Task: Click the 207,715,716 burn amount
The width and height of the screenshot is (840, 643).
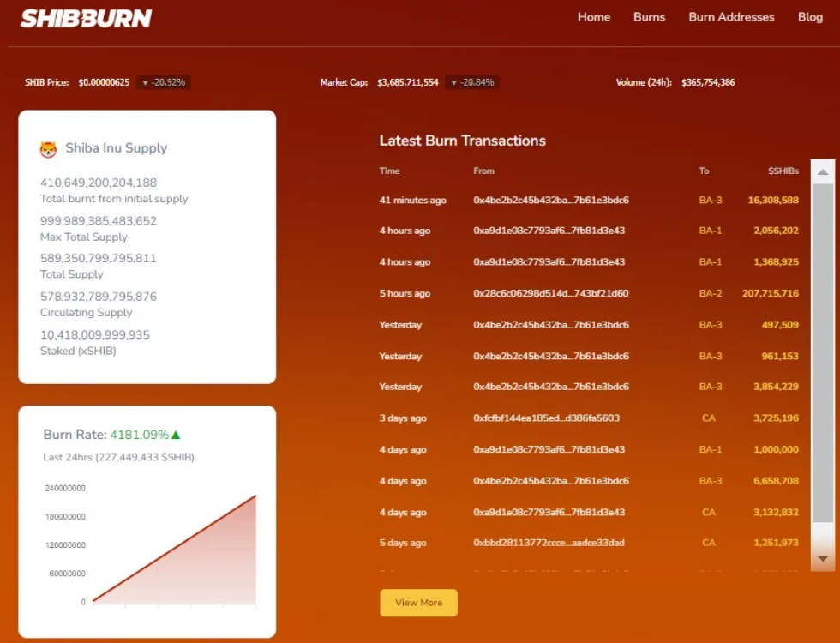Action: click(770, 294)
